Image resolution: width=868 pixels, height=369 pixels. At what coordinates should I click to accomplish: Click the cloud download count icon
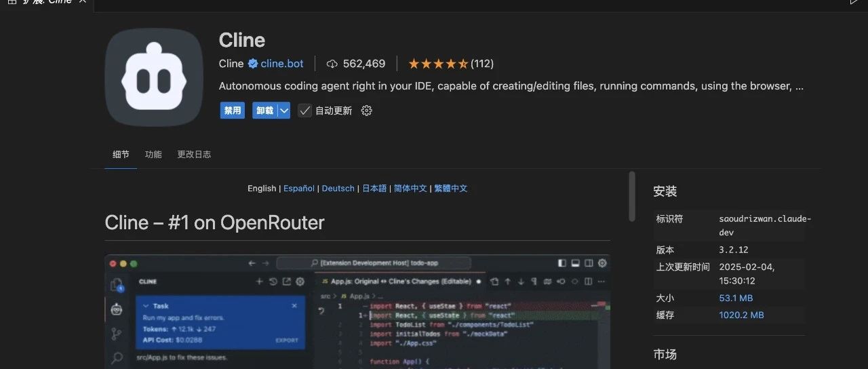pos(332,64)
